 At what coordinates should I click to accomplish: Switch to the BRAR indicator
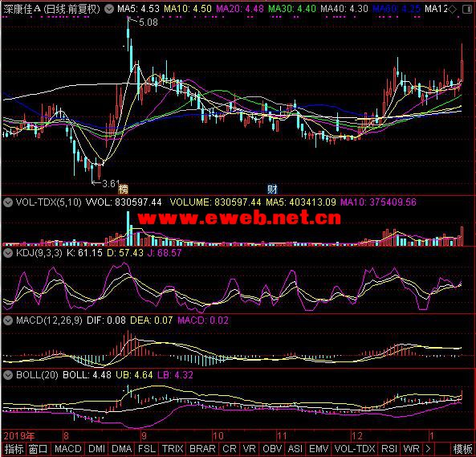(x=202, y=448)
